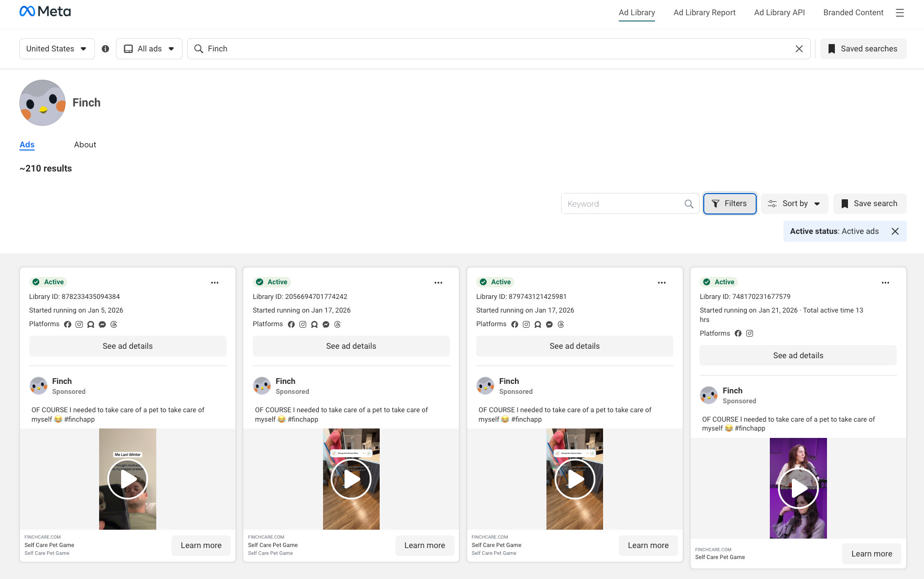The height and width of the screenshot is (579, 924).
Task: Play the Me Last Winter video
Action: click(x=128, y=479)
